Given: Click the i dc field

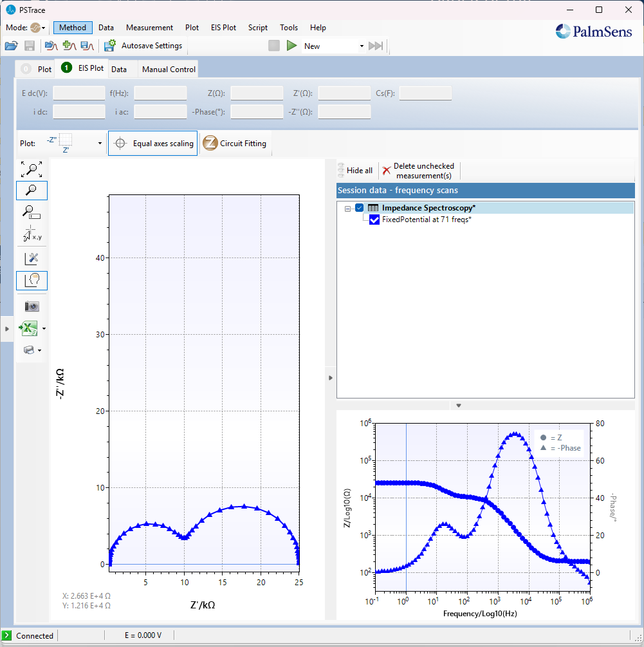Looking at the screenshot, I should (78, 112).
